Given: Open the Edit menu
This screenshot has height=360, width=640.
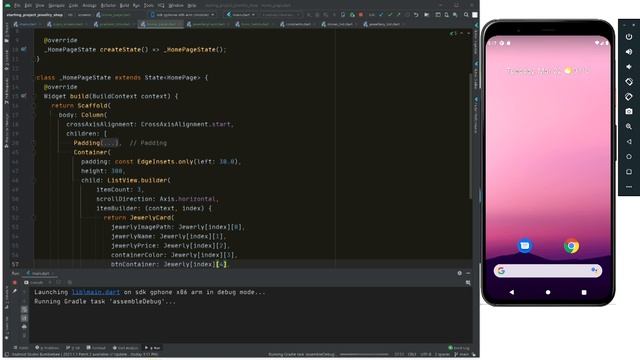Looking at the screenshot, I should click(x=28, y=6).
